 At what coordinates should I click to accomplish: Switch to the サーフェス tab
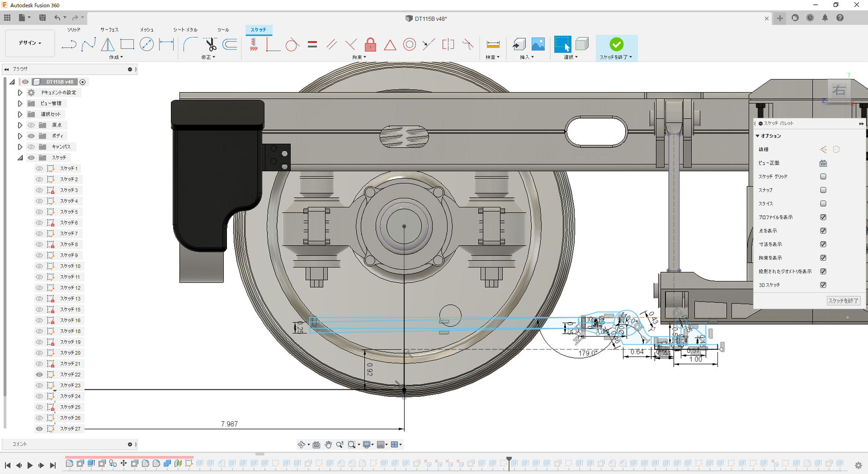(109, 30)
